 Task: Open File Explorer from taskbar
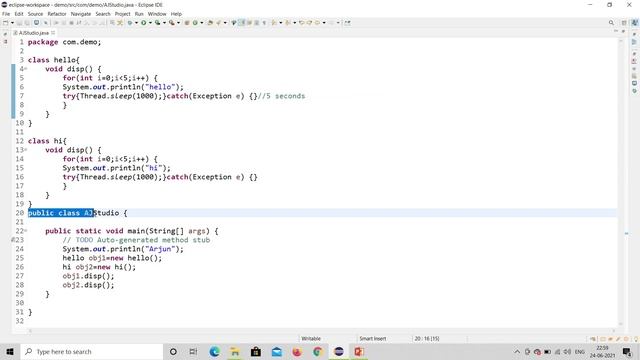[x=235, y=351]
